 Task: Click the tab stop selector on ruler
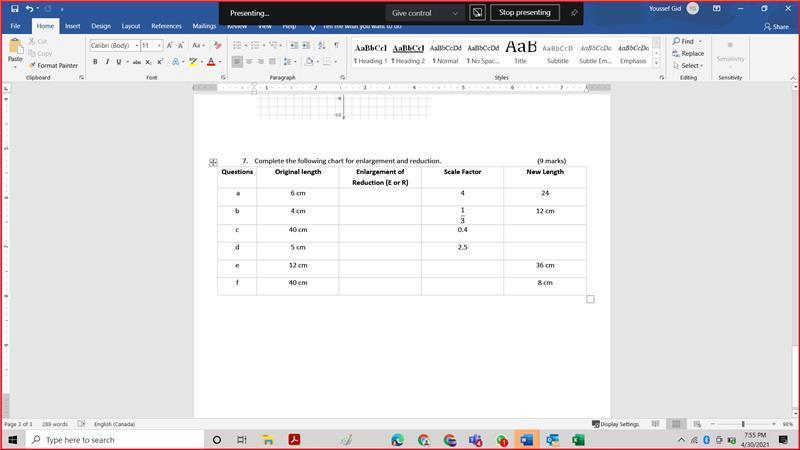[6, 88]
